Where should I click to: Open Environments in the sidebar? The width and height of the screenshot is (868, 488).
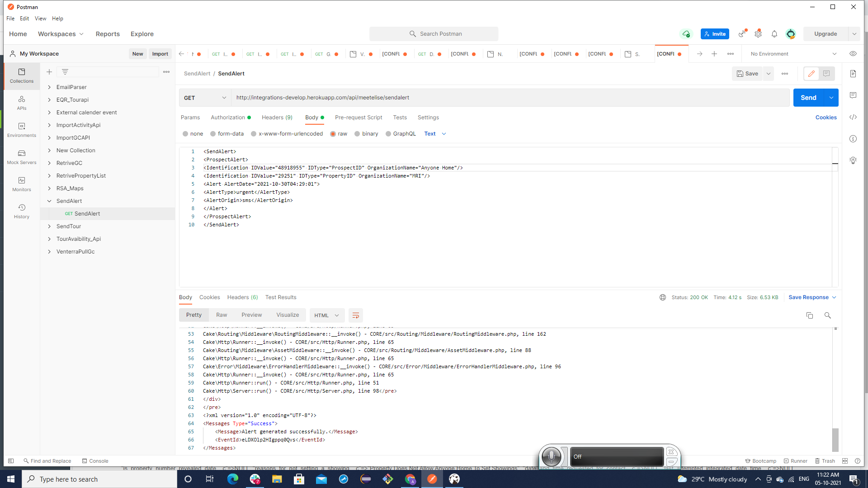22,130
